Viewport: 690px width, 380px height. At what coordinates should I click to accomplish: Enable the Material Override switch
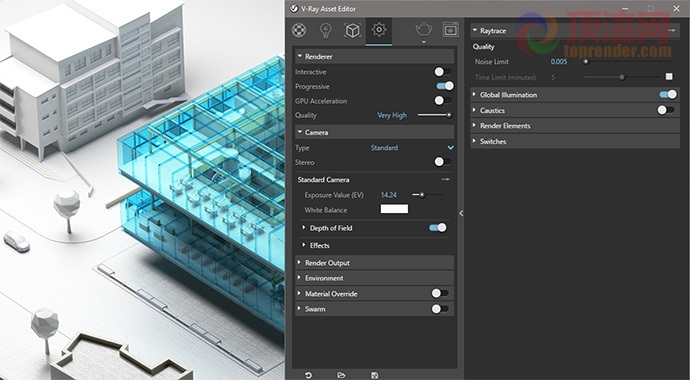click(440, 293)
